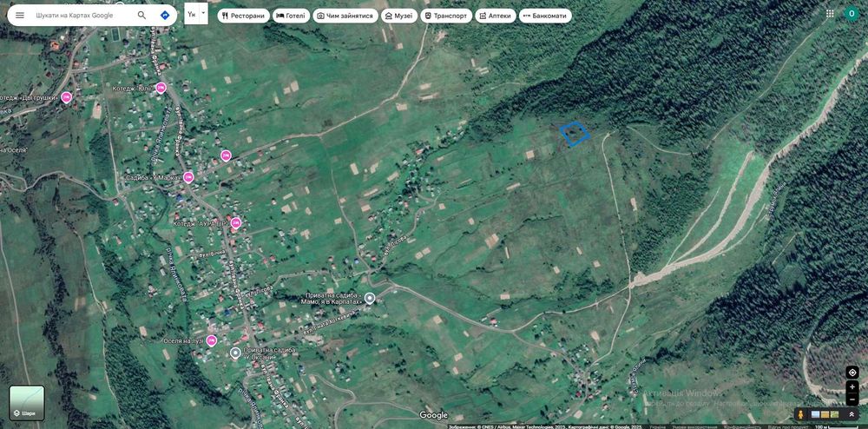
Task: Open the blue directions icon
Action: 164,16
